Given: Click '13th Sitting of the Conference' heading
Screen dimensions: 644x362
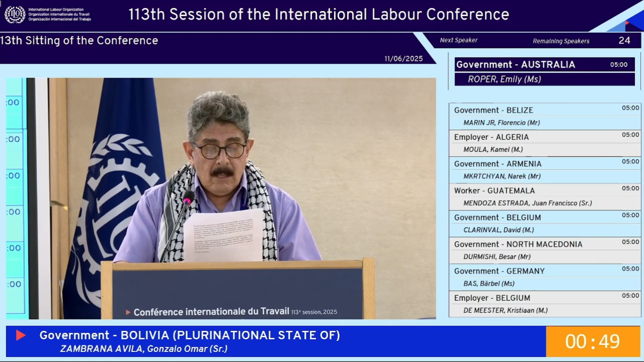Looking at the screenshot, I should (79, 41).
